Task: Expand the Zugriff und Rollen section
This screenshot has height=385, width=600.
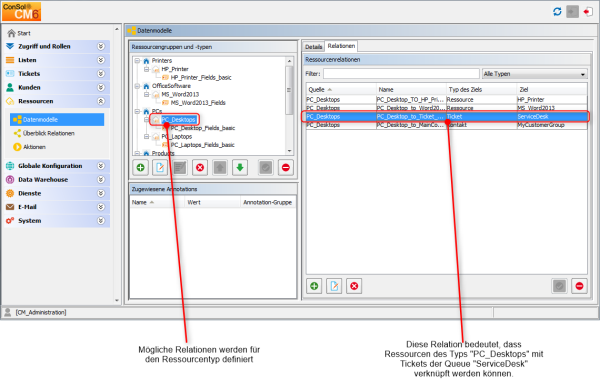Action: click(101, 46)
